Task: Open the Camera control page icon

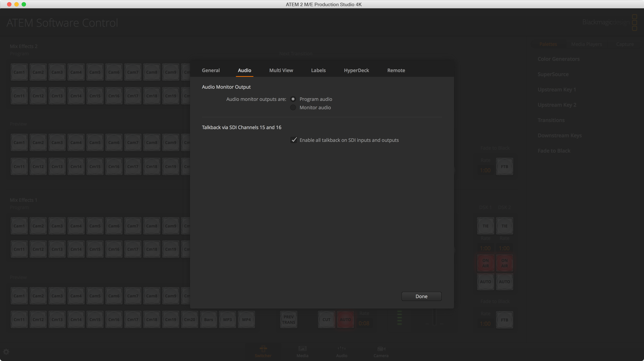Action: (x=381, y=351)
